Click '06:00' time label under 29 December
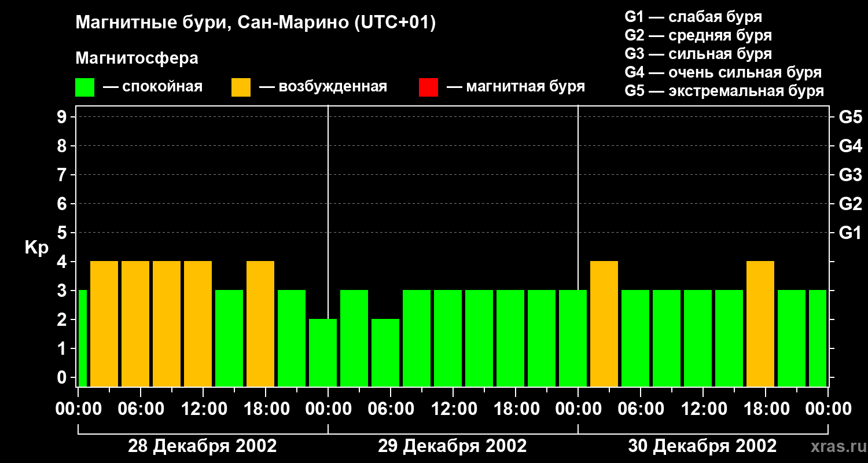This screenshot has width=868, height=463. 391,409
